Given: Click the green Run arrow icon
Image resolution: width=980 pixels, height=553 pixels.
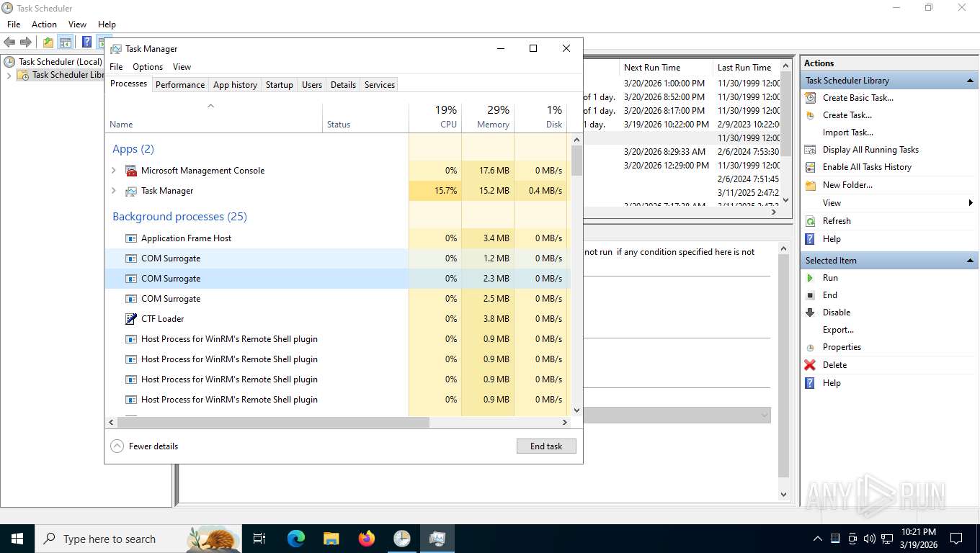Looking at the screenshot, I should [x=811, y=278].
